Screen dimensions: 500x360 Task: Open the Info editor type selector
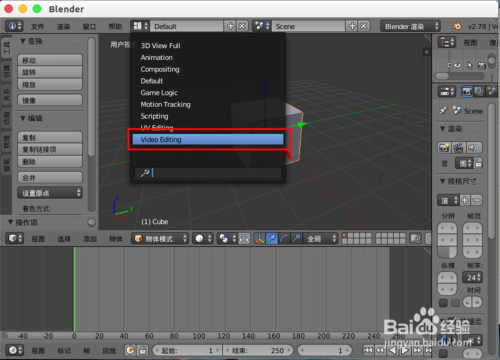14,26
